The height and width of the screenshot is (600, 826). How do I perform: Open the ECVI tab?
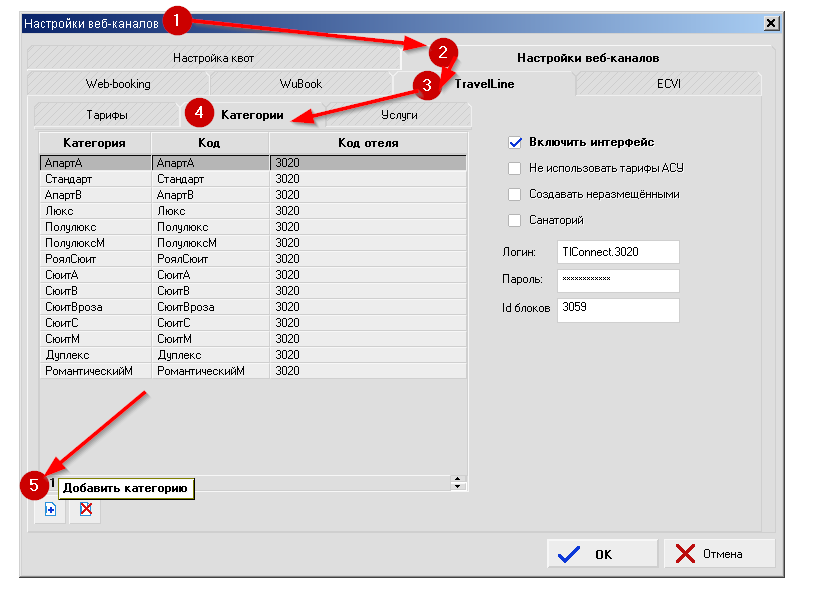click(667, 84)
